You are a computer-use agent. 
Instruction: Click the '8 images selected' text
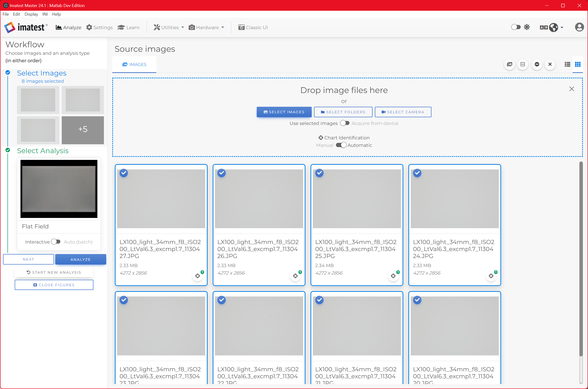click(x=43, y=81)
